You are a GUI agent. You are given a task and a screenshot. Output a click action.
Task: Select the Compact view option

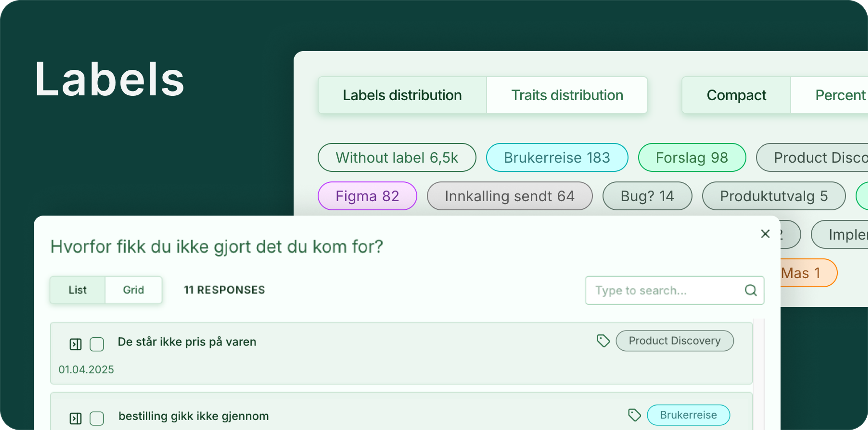(x=736, y=95)
